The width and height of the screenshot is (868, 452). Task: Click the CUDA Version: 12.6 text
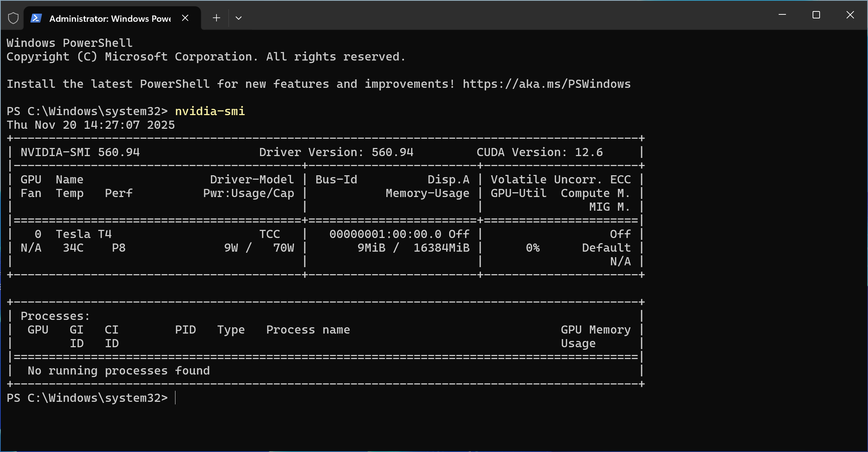tap(540, 152)
